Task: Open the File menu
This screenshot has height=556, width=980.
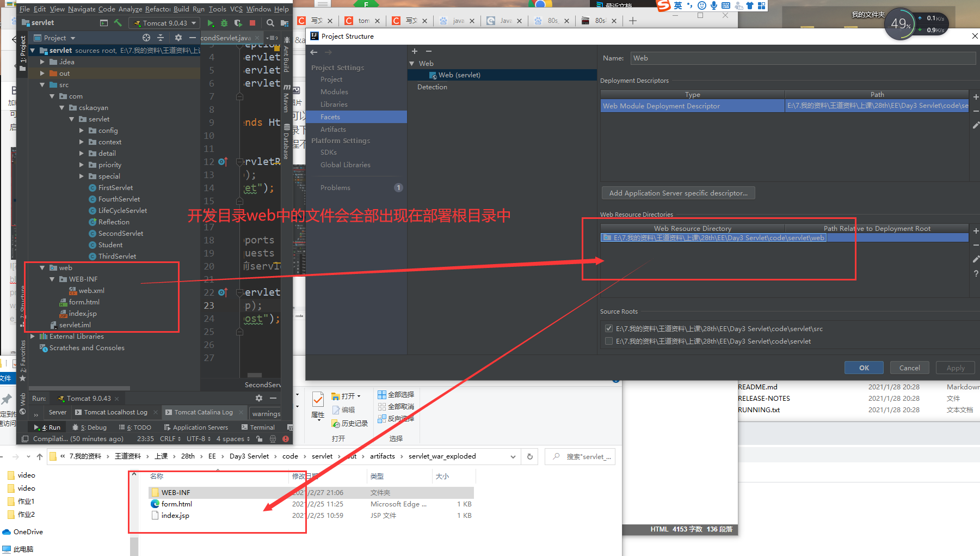Action: (24, 9)
